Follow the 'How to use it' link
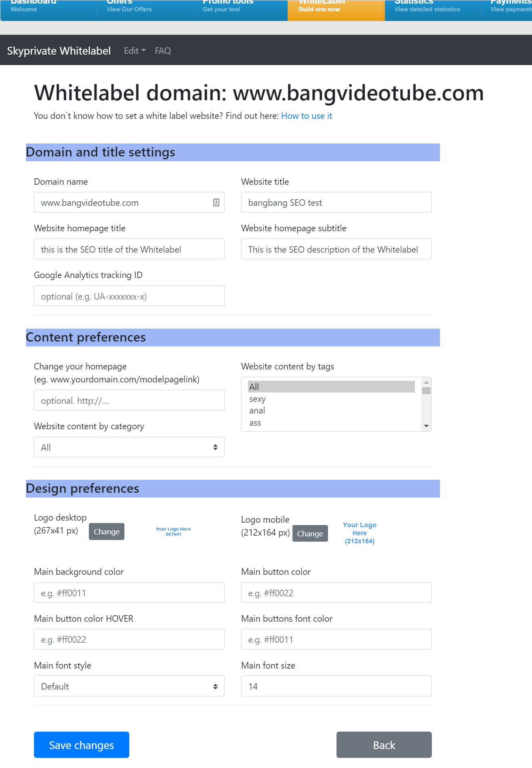 point(307,116)
